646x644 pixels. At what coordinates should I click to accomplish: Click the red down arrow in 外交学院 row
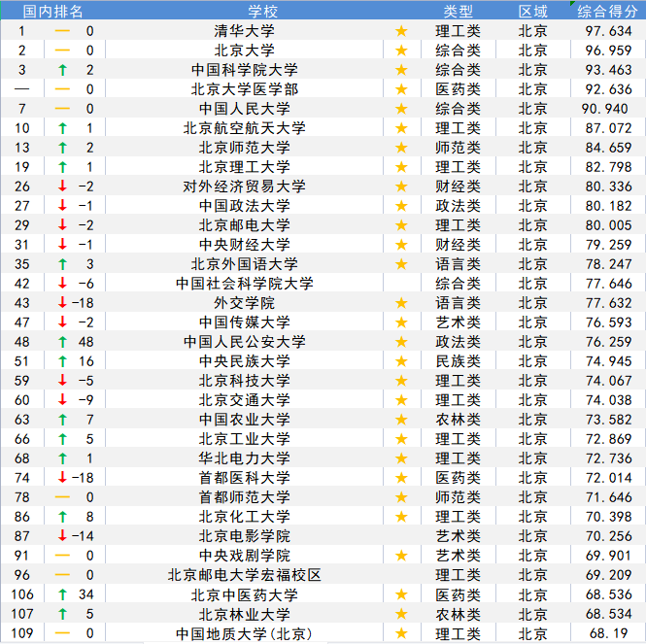pos(62,303)
